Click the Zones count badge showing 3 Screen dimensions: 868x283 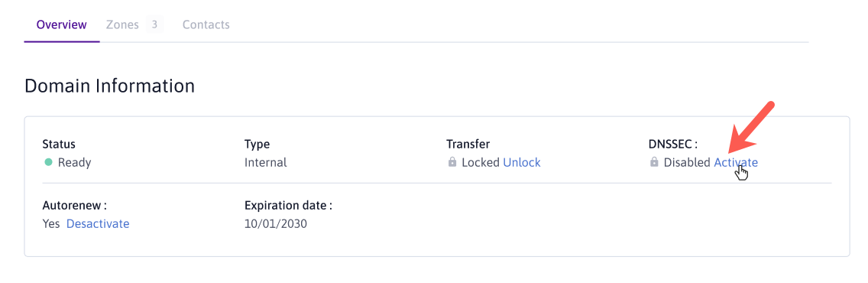(x=154, y=24)
